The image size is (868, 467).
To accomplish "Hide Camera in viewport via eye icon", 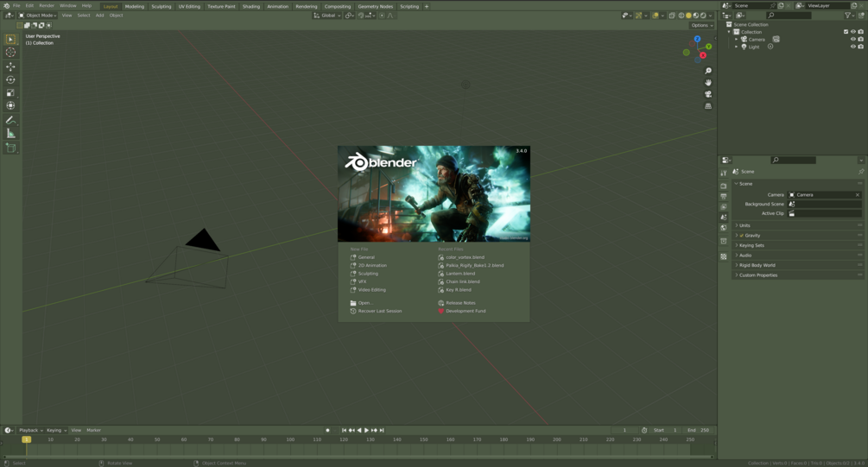I will (853, 40).
